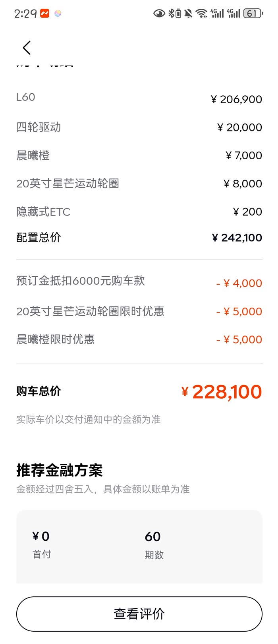Tap the muted bell notification icon

point(188,13)
